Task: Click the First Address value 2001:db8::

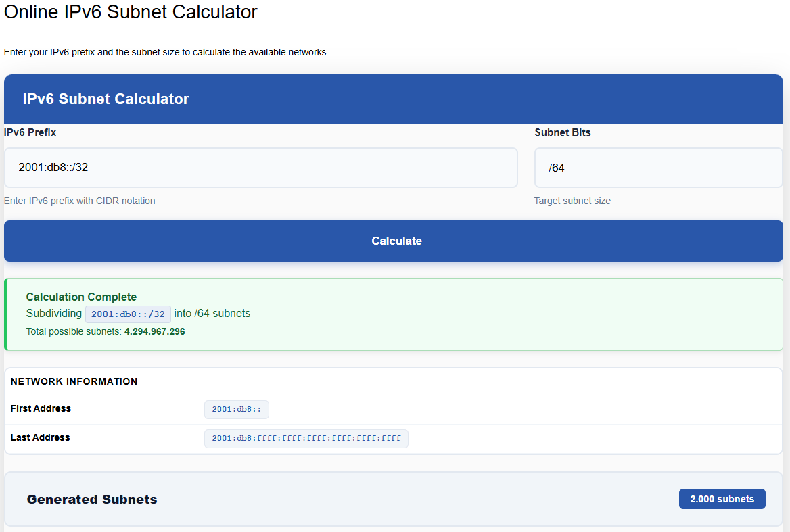Action: tap(236, 409)
